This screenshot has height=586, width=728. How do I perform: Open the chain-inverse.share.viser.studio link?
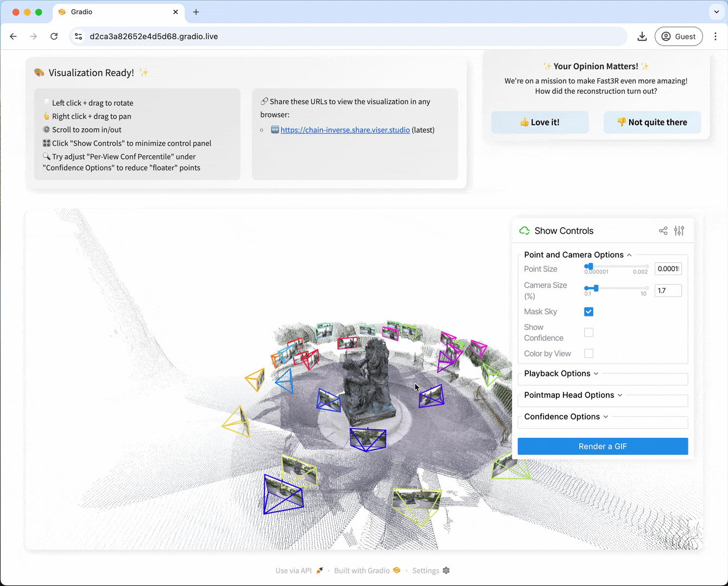345,130
